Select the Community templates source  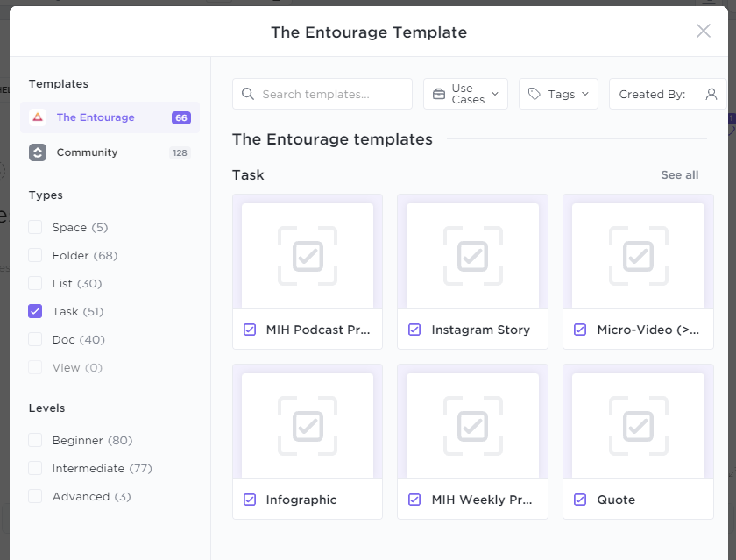(110, 152)
